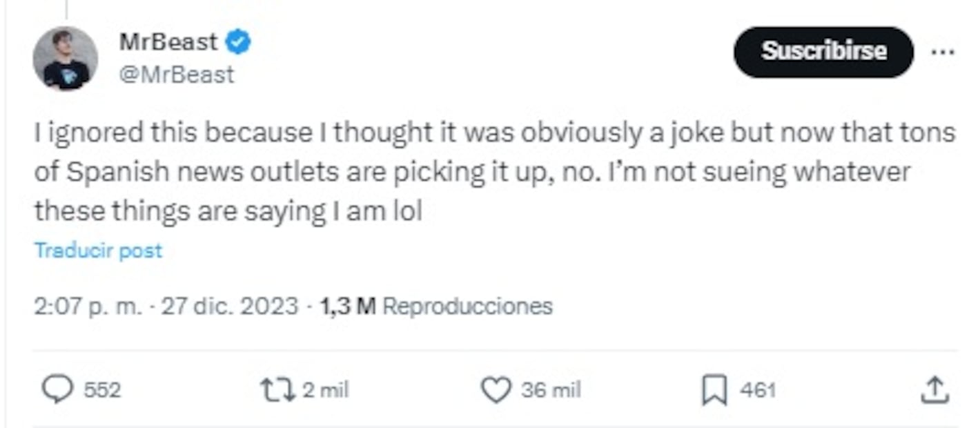980x428 pixels.
Task: Click the 461 bookmarks count
Action: (758, 391)
